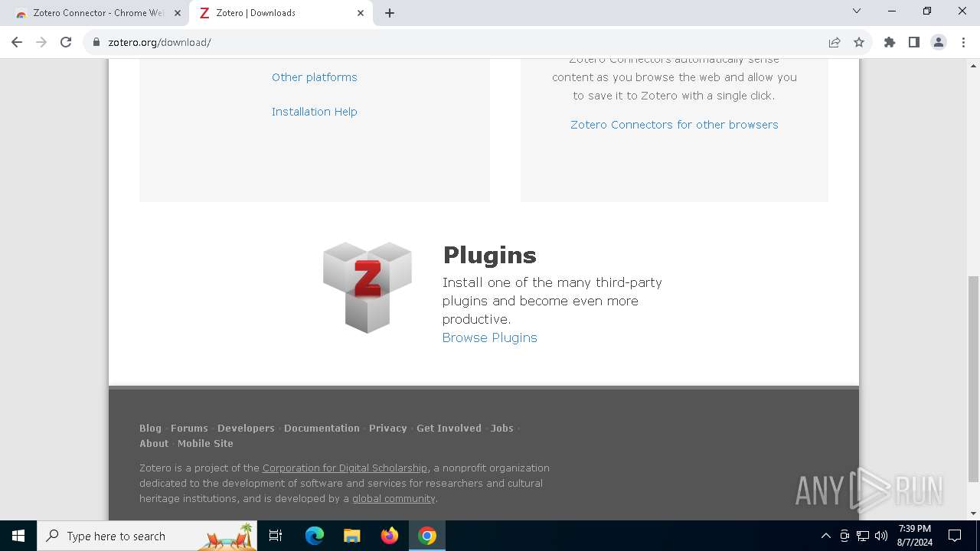
Task: Open Task View on the taskbar
Action: tap(276, 536)
